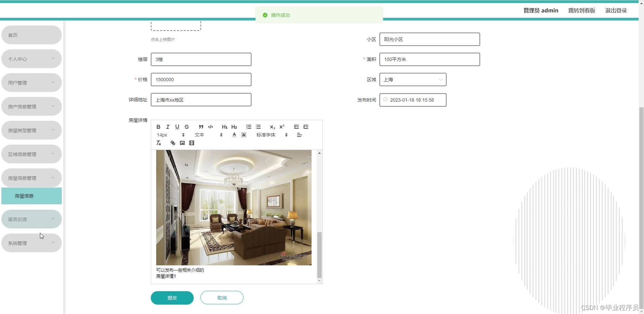644x314 pixels.
Task: Click the 操作成功 success notification
Action: click(319, 15)
